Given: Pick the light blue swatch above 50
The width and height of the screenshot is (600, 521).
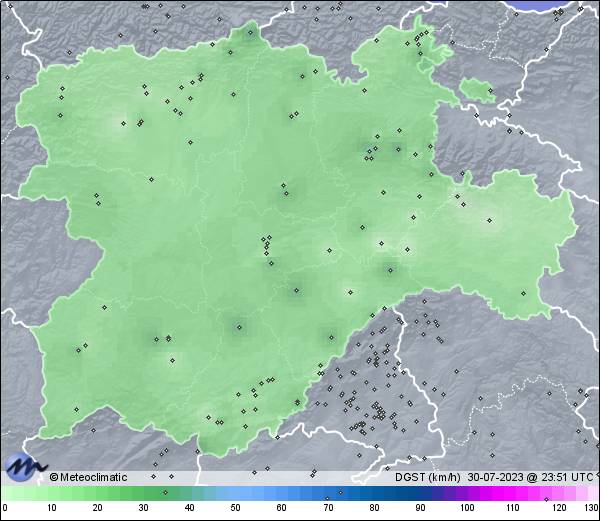Looking at the screenshot, I should pyautogui.click(x=235, y=494).
